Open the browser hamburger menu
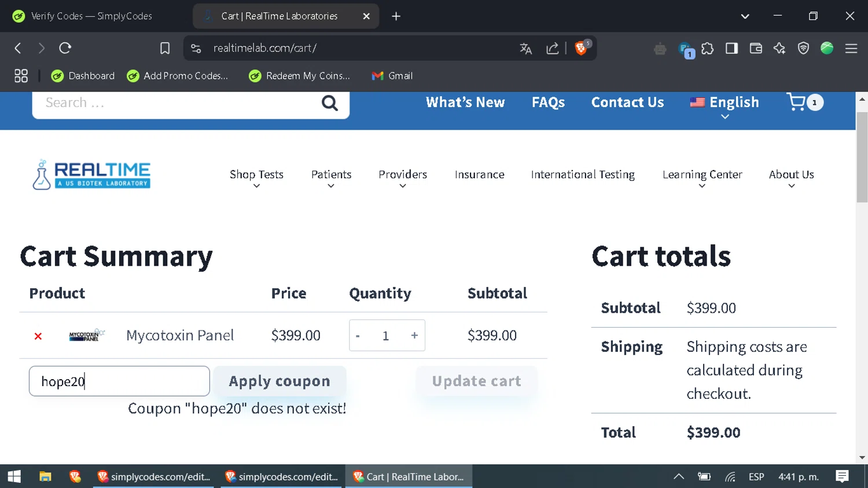 [851, 49]
